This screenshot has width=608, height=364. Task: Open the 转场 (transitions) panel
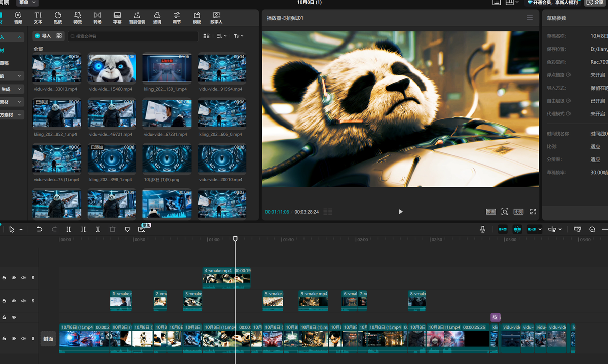(97, 18)
